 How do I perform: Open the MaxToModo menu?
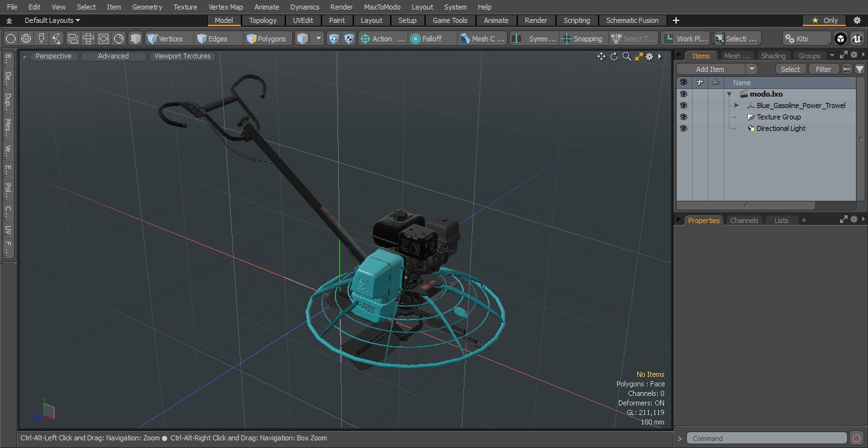382,7
